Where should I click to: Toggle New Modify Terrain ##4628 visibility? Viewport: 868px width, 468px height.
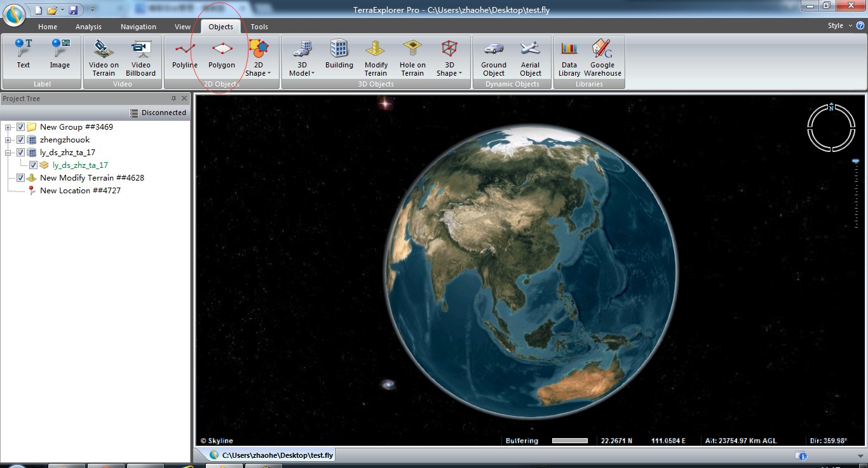21,178
